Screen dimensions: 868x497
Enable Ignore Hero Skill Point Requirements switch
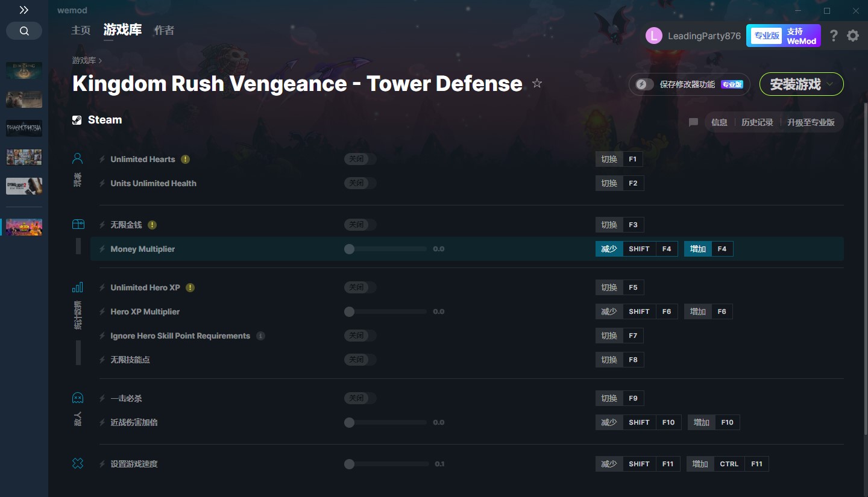[x=360, y=336]
